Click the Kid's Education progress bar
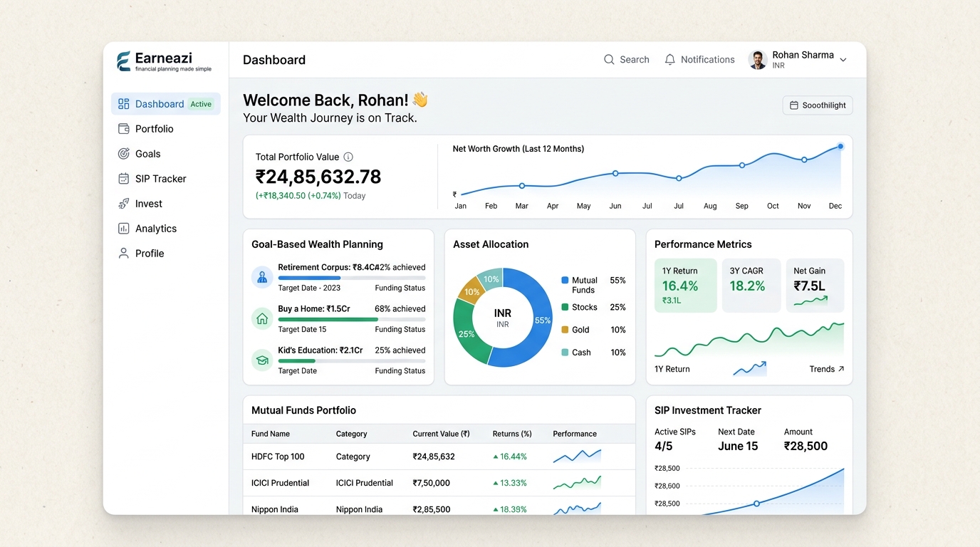This screenshot has height=547, width=980. (352, 361)
